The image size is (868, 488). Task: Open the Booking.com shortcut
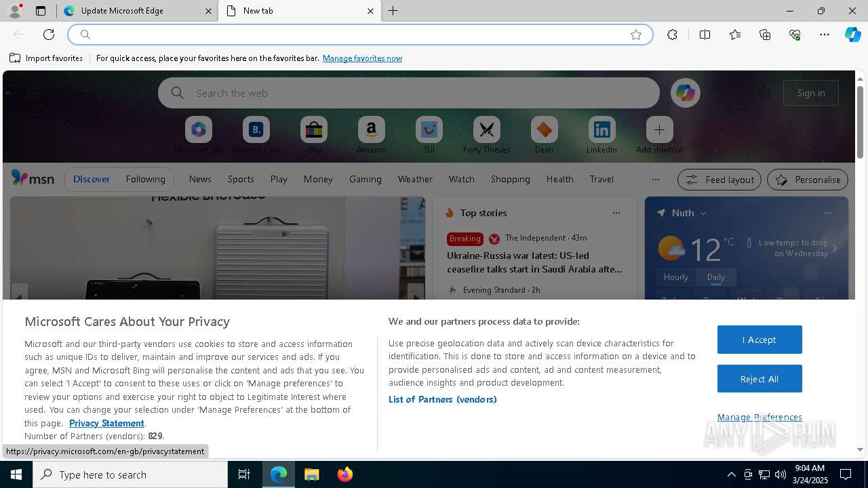pos(256,135)
